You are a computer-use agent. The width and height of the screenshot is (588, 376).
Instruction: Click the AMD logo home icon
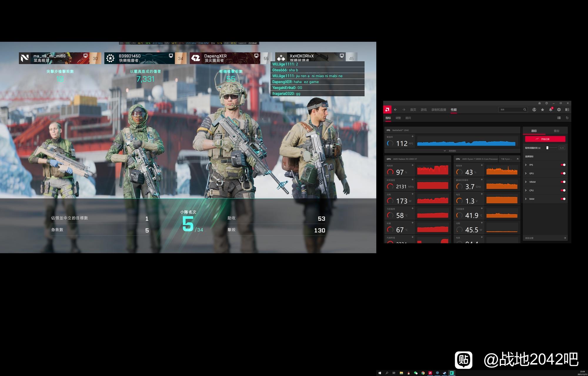pyautogui.click(x=387, y=110)
